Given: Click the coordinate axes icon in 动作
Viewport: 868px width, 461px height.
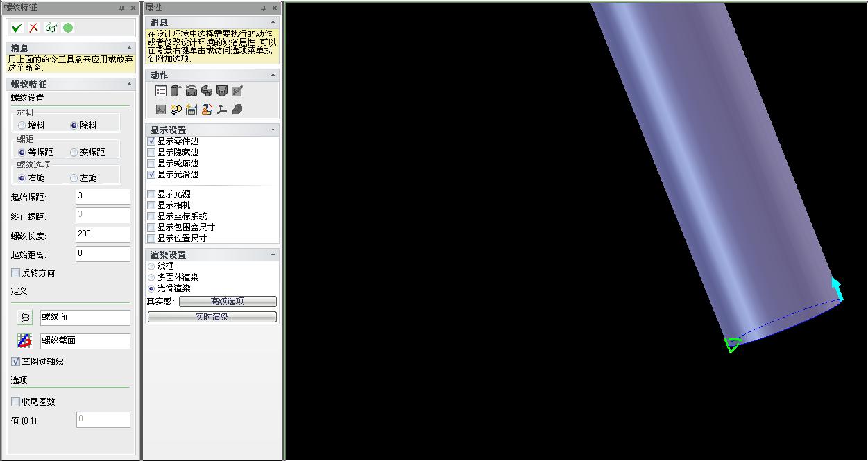Looking at the screenshot, I should 221,110.
